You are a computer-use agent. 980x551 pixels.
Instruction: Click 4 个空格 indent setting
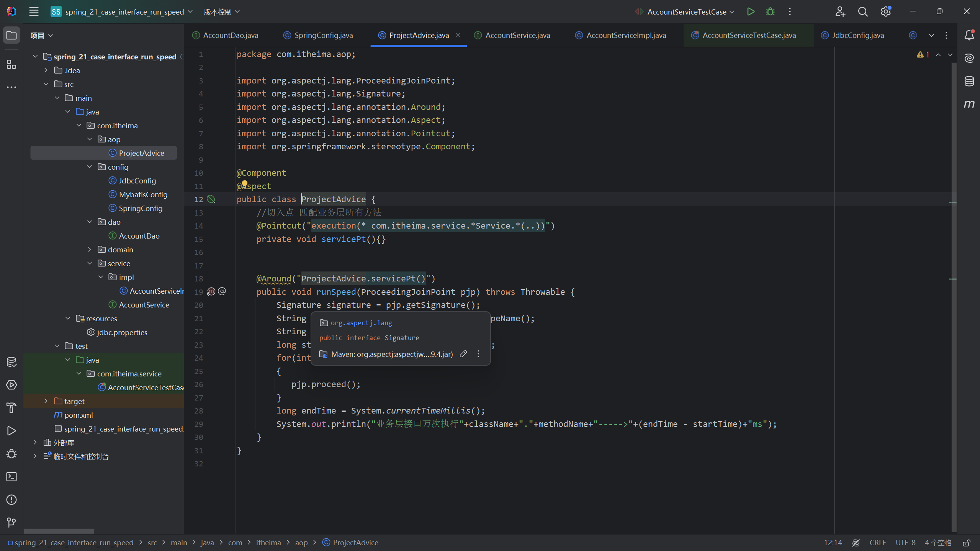[938, 543]
